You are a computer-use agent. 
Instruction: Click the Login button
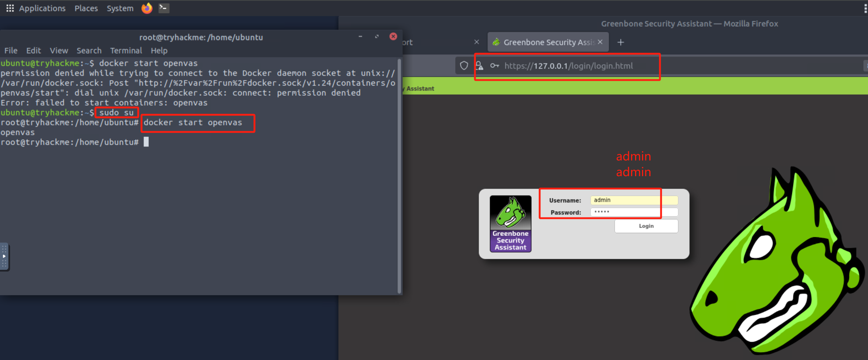tap(646, 226)
